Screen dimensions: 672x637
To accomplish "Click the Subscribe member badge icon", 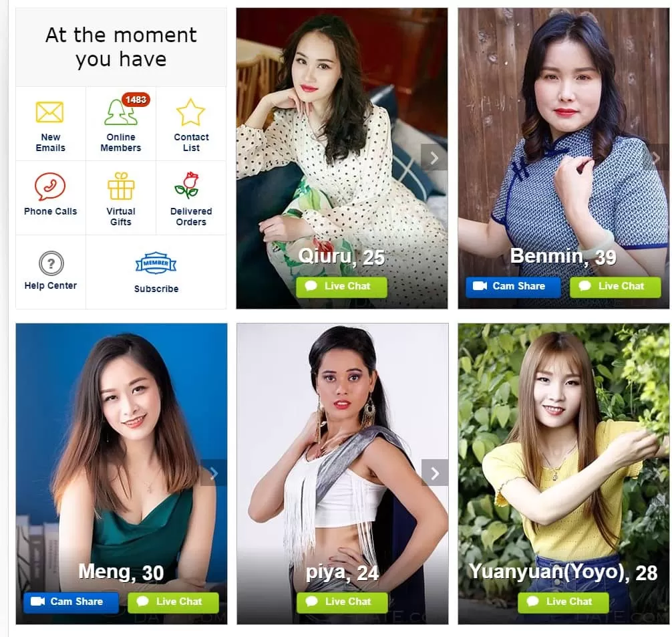I will point(156,263).
